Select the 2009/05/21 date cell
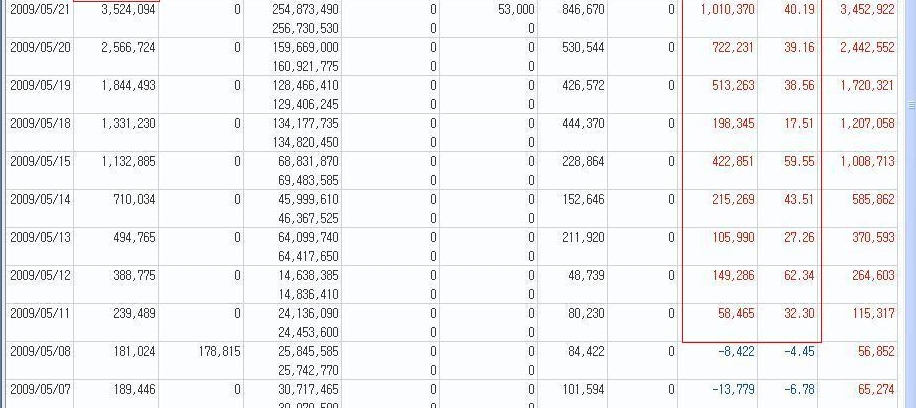 point(40,9)
